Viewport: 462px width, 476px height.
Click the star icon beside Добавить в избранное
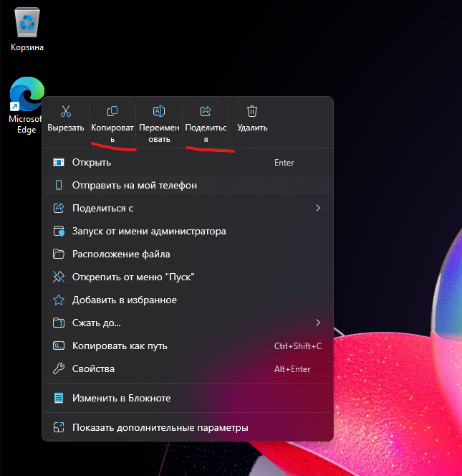click(59, 300)
